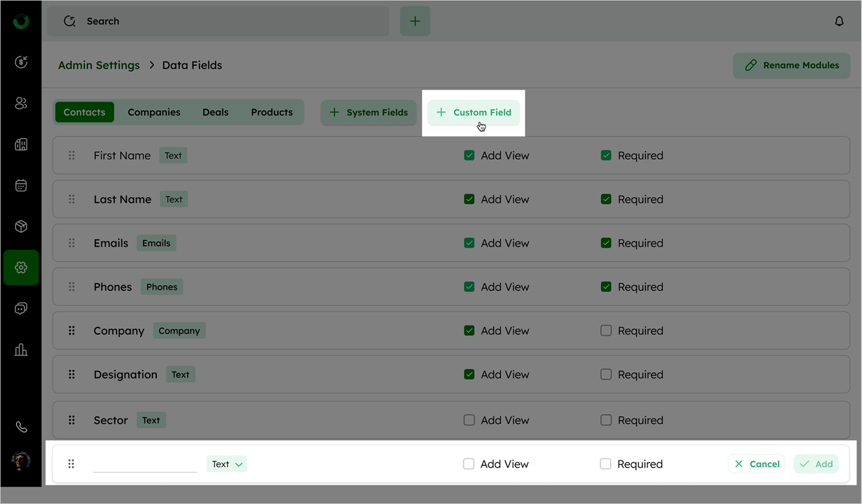Uncheck Required for the First Name field
Viewport: 862px width, 504px height.
click(x=606, y=156)
